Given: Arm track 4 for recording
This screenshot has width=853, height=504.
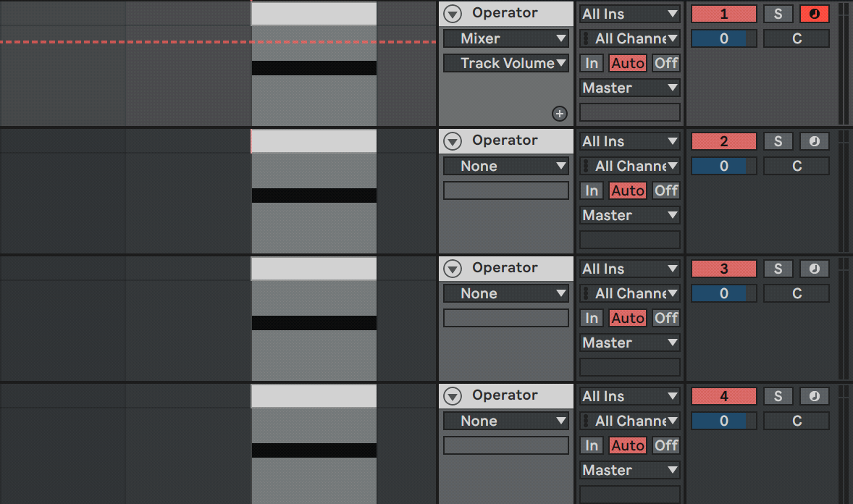Looking at the screenshot, I should pos(814,396).
